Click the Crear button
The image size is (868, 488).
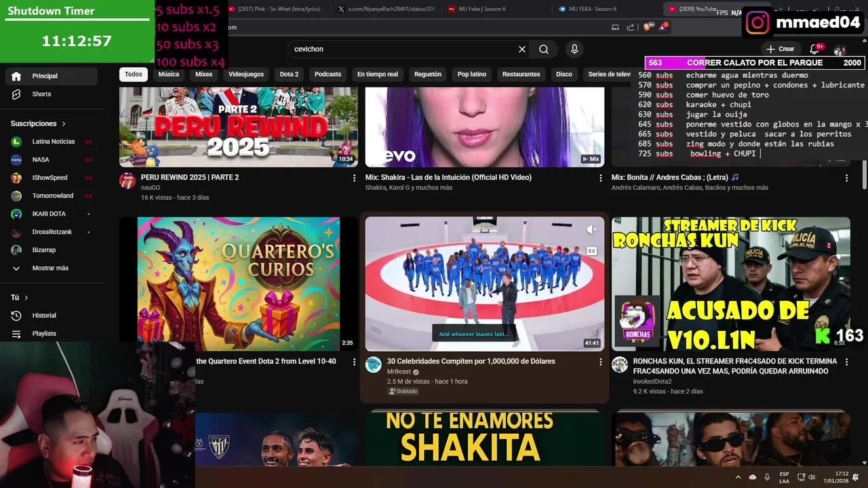(780, 49)
